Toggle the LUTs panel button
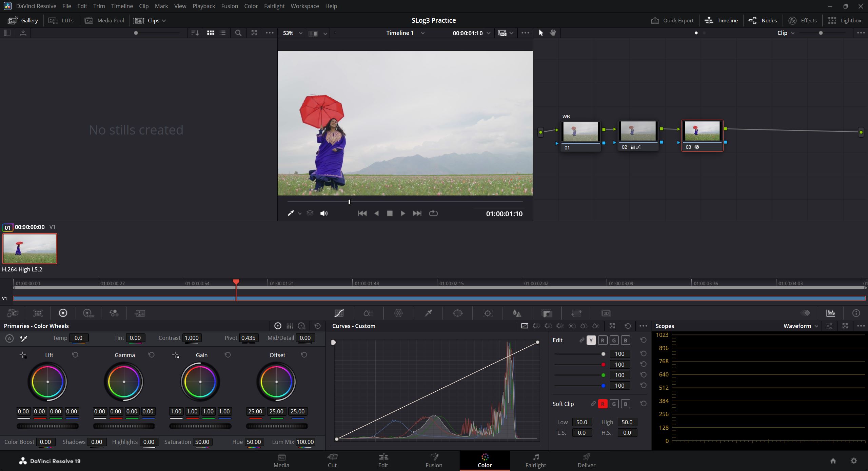This screenshot has width=868, height=471. click(x=61, y=21)
